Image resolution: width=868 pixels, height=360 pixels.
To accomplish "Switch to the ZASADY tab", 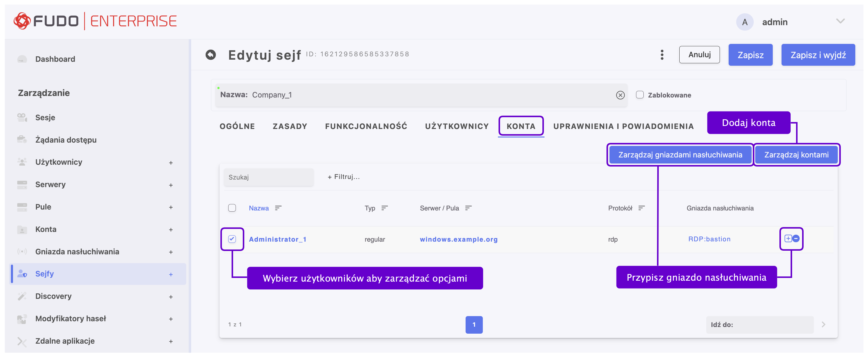I will [290, 126].
